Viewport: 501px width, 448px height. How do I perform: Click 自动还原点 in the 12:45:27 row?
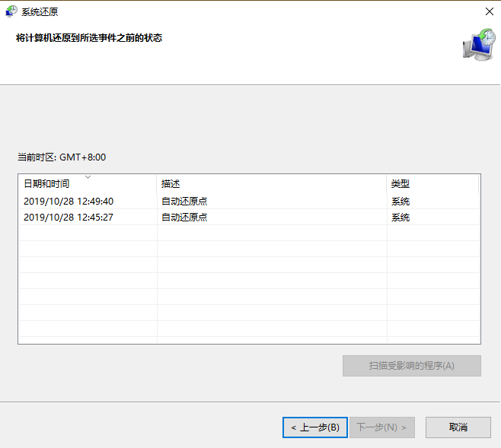pos(184,218)
